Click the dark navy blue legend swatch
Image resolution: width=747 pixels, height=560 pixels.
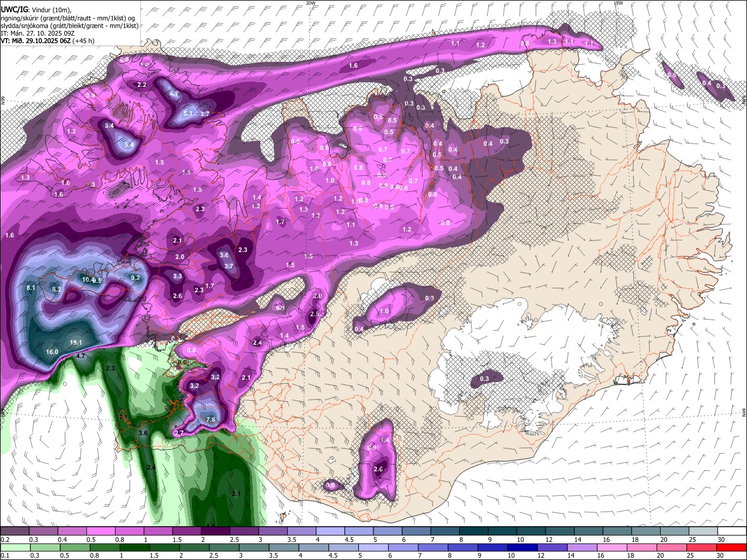[x=521, y=547]
